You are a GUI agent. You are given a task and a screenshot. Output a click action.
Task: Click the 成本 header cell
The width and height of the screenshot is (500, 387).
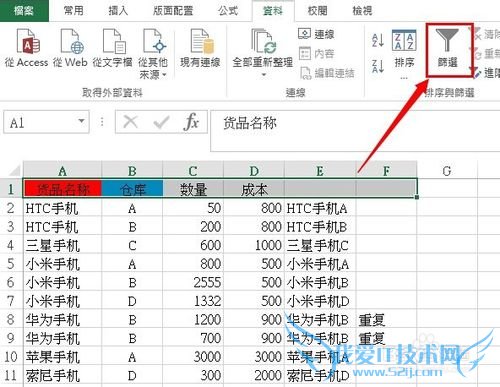coord(254,189)
